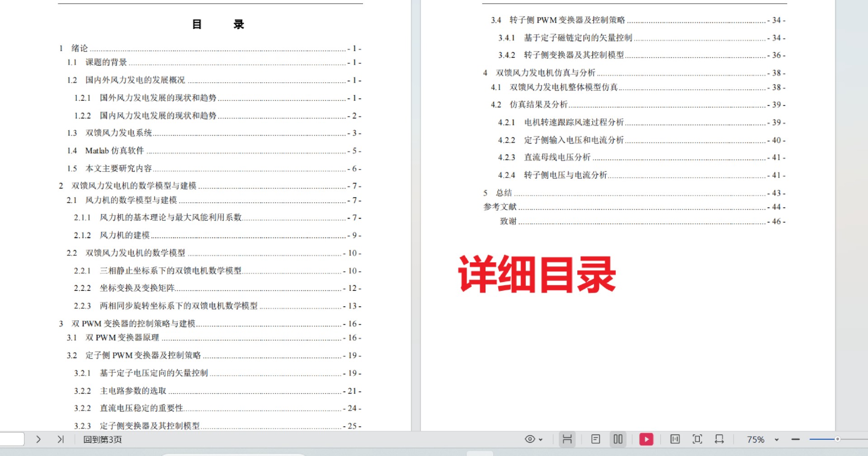Open TOC entry 1.5 本文主要研究内容
Image resolution: width=868 pixels, height=456 pixels.
(x=214, y=168)
